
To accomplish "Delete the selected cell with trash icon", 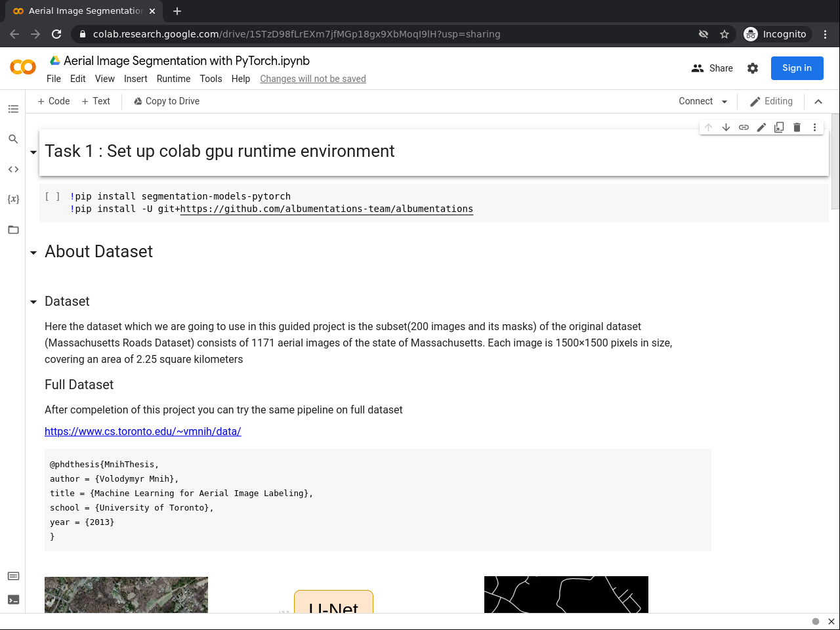I will 797,127.
